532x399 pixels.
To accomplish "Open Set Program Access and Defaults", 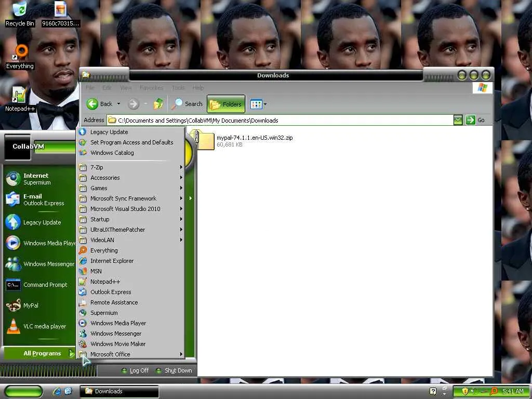I will 131,142.
